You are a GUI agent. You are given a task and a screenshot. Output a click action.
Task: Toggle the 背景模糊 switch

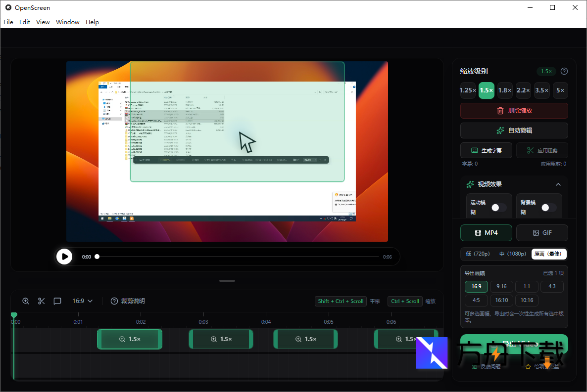pos(548,208)
